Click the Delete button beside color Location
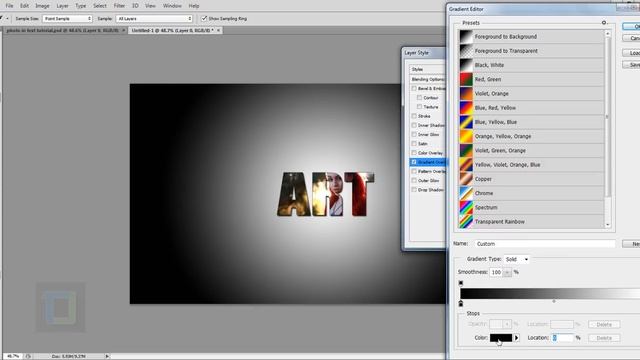 [x=604, y=338]
